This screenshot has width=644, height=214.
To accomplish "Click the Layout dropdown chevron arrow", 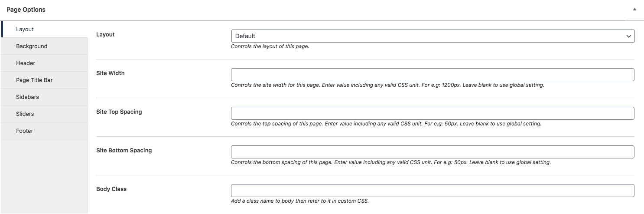I will [x=629, y=36].
